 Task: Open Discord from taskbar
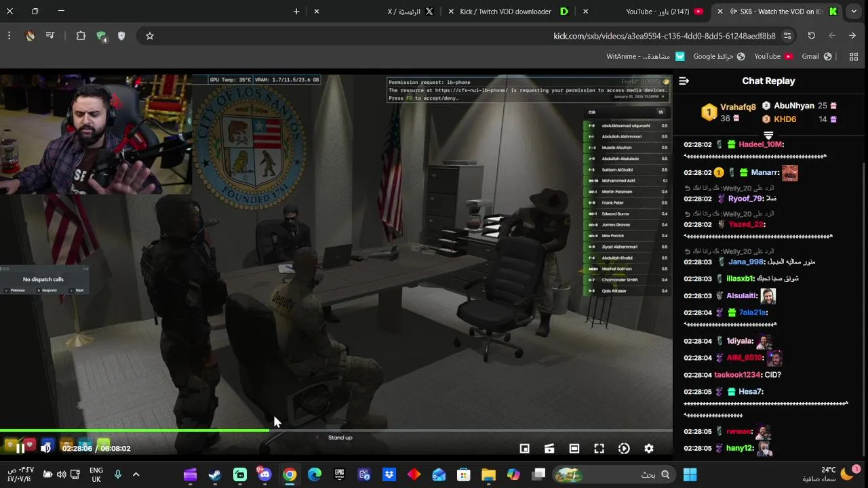tap(264, 474)
